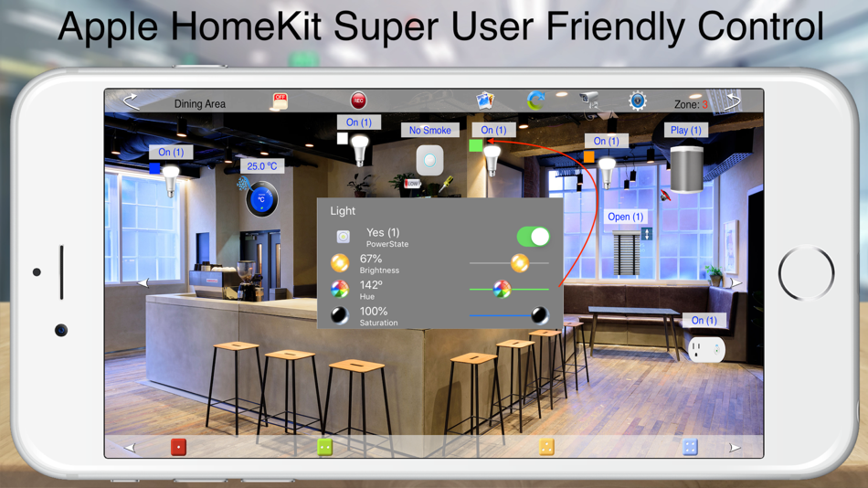The width and height of the screenshot is (868, 488).
Task: Select the blue dice scene four
Action: [690, 447]
